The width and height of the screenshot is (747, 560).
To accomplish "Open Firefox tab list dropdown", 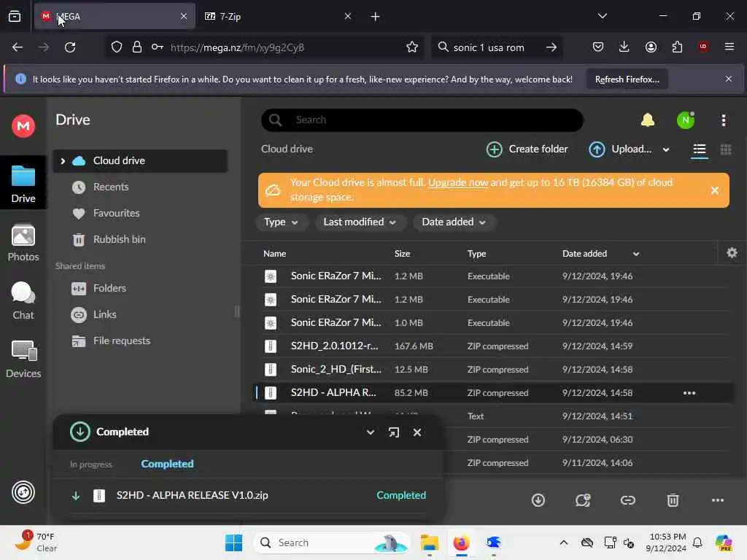I will pos(602,16).
